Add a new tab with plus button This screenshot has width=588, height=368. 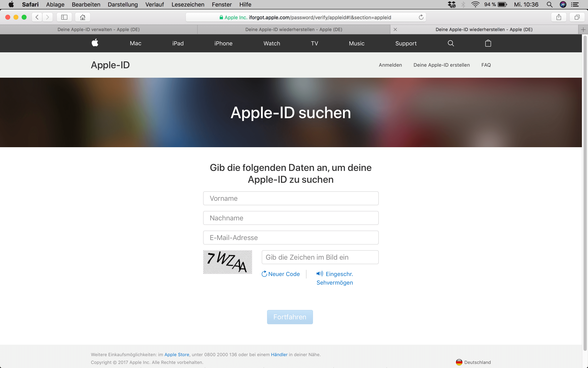(x=583, y=29)
